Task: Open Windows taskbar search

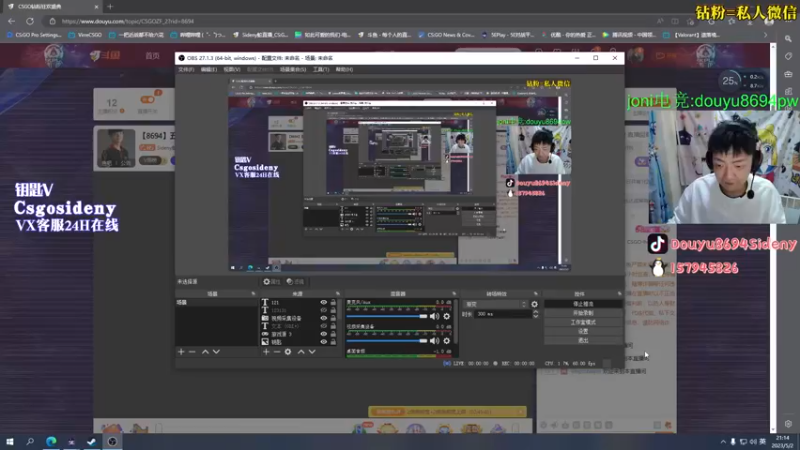Action: point(30,441)
